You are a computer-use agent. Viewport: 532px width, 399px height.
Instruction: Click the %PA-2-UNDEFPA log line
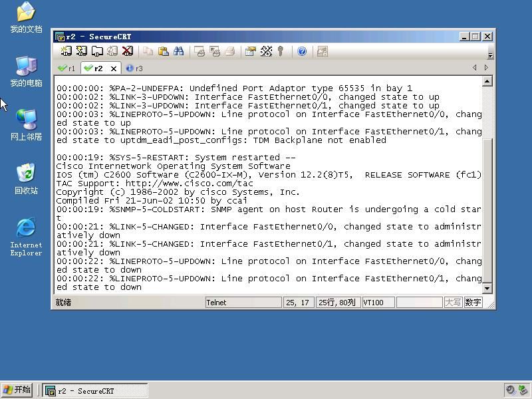pos(235,88)
